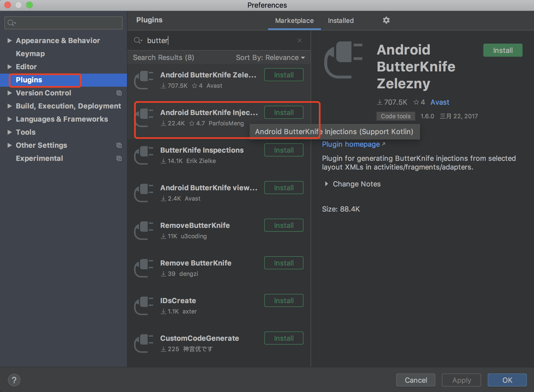Open the plugin settings gear menu
The width and height of the screenshot is (534, 392).
click(386, 20)
